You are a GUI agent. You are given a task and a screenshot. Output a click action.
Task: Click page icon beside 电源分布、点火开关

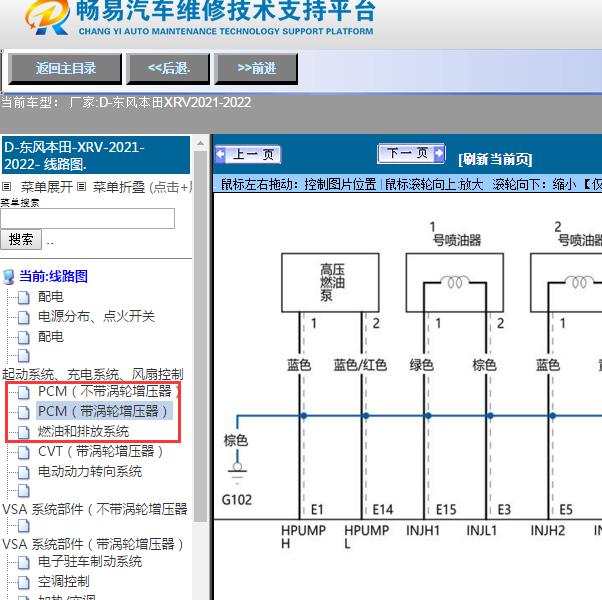[x=24, y=317]
